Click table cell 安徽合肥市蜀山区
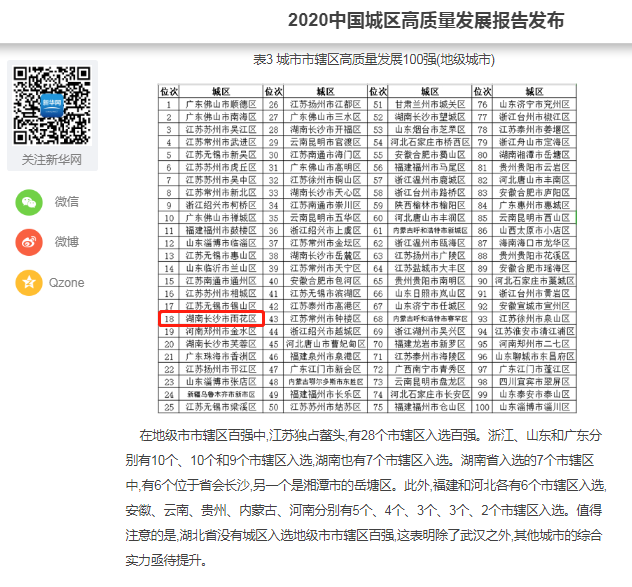632x587 pixels. click(430, 155)
